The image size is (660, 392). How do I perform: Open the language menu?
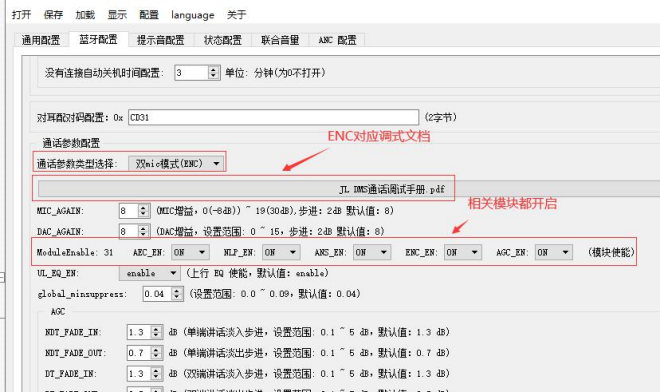(x=192, y=15)
